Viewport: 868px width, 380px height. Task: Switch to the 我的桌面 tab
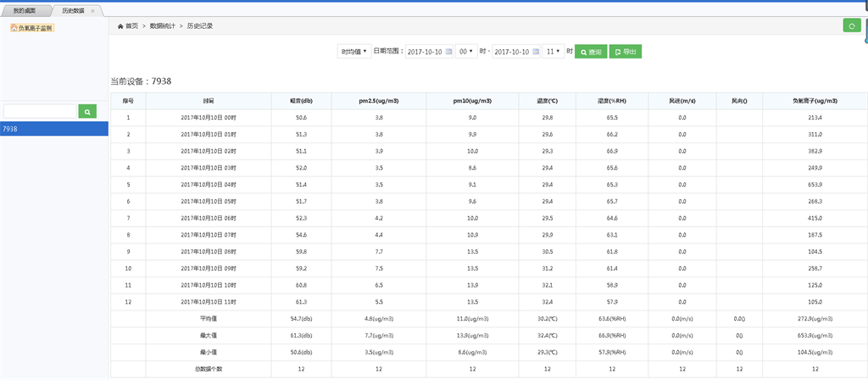(25, 10)
